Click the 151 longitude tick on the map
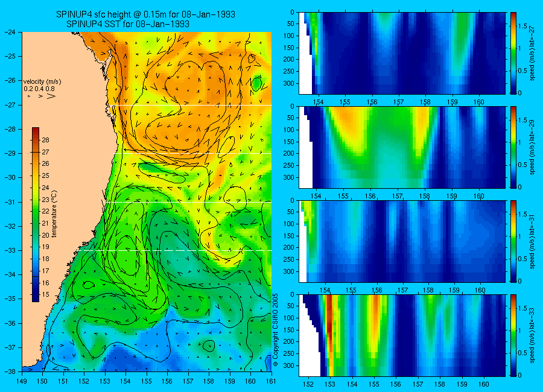The height and width of the screenshot is (392, 543). click(63, 381)
